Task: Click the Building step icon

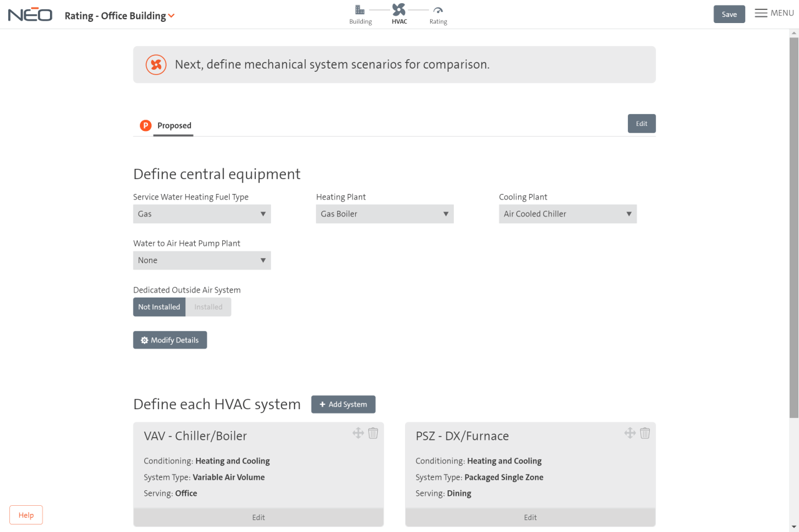Action: point(360,11)
